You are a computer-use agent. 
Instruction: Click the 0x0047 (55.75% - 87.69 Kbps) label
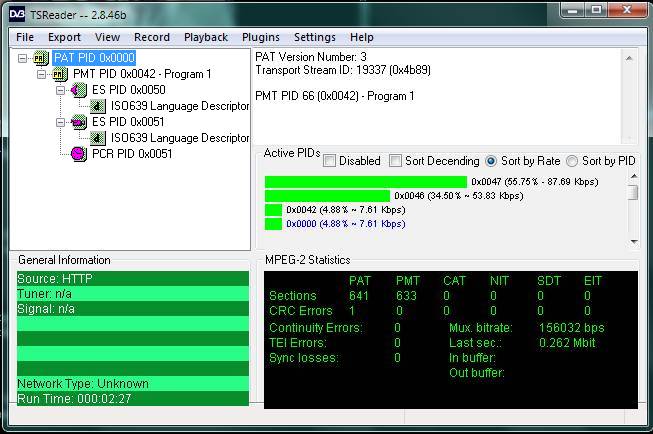click(x=535, y=182)
